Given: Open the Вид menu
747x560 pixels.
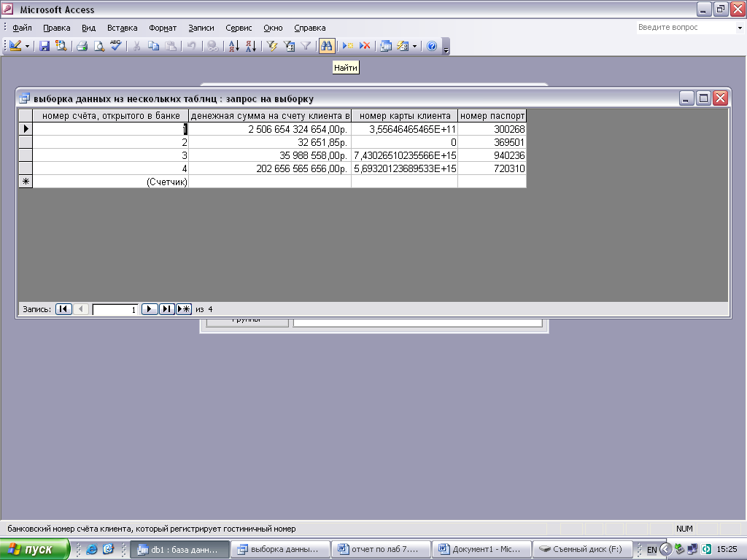Looking at the screenshot, I should pos(88,28).
